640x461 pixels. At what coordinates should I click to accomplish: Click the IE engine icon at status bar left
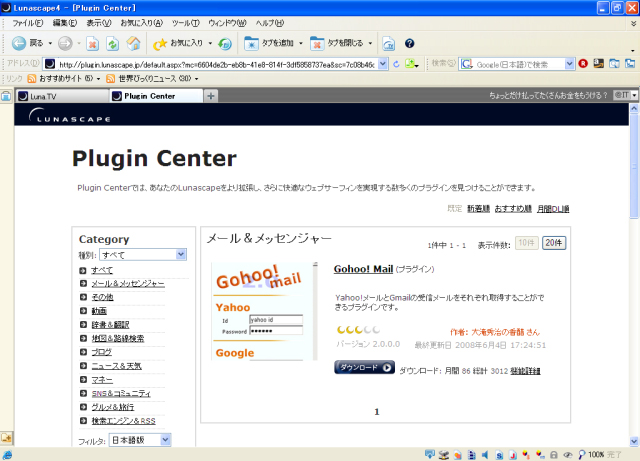coord(7,454)
